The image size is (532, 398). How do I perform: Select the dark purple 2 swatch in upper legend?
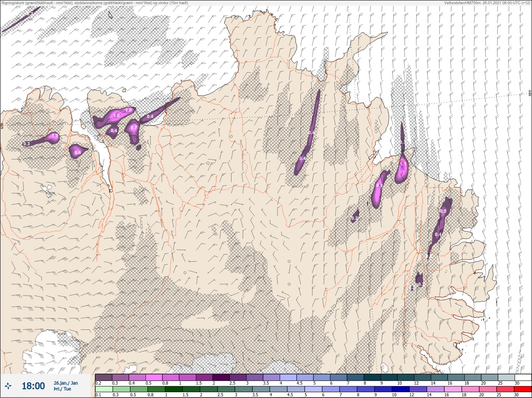pyautogui.click(x=221, y=377)
